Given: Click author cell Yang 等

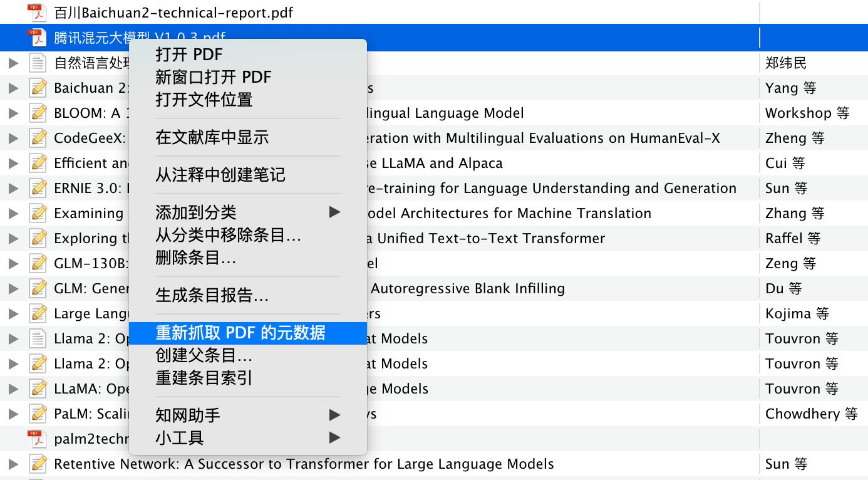Looking at the screenshot, I should pos(791,88).
